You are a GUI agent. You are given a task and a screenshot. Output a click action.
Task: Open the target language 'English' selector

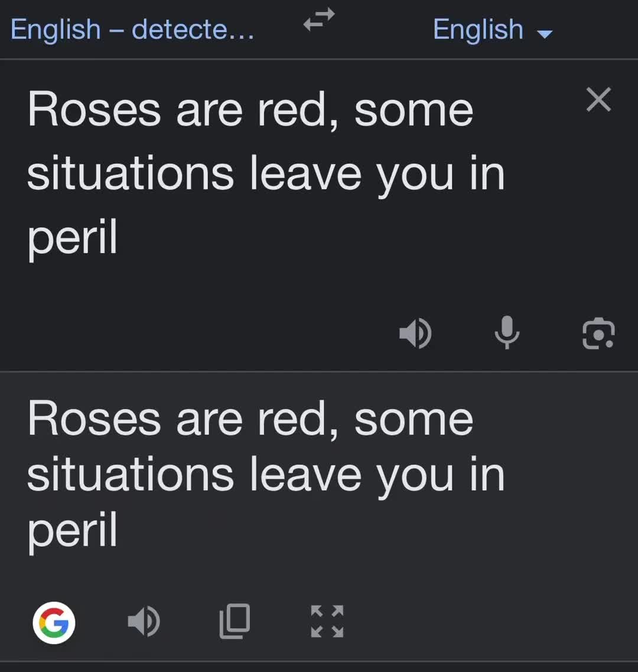493,30
